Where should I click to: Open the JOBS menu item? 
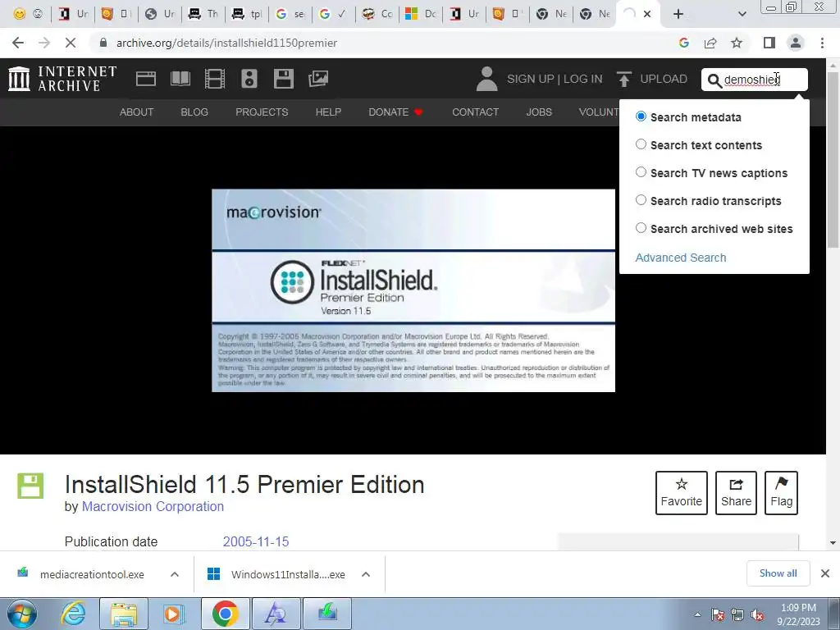coord(539,112)
